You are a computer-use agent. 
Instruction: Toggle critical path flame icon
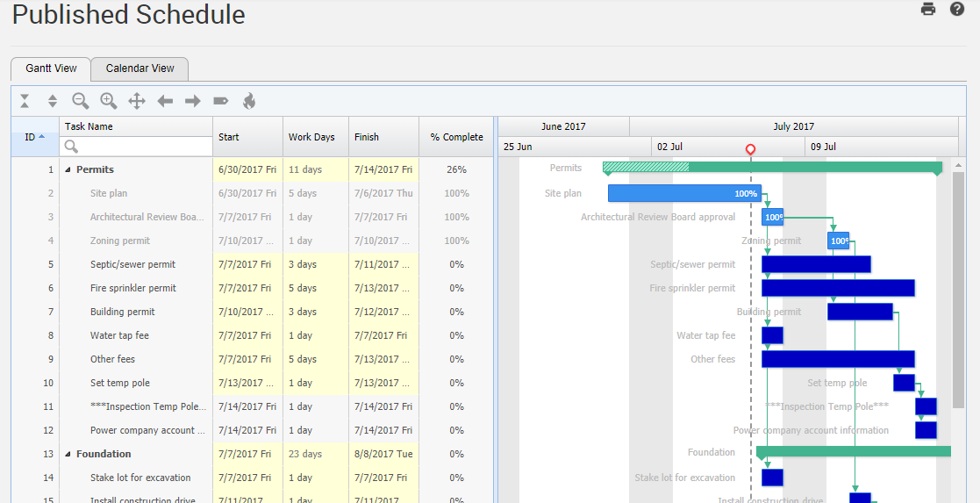(249, 101)
